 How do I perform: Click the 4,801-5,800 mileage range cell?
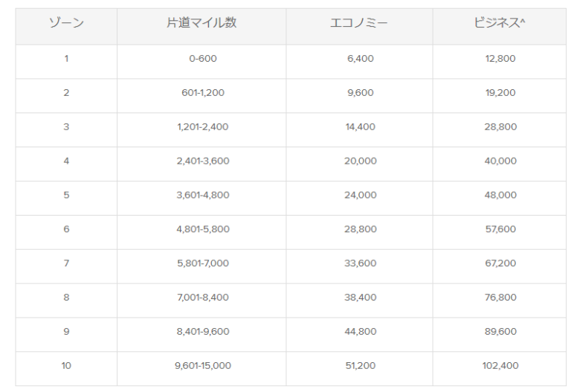point(202,229)
